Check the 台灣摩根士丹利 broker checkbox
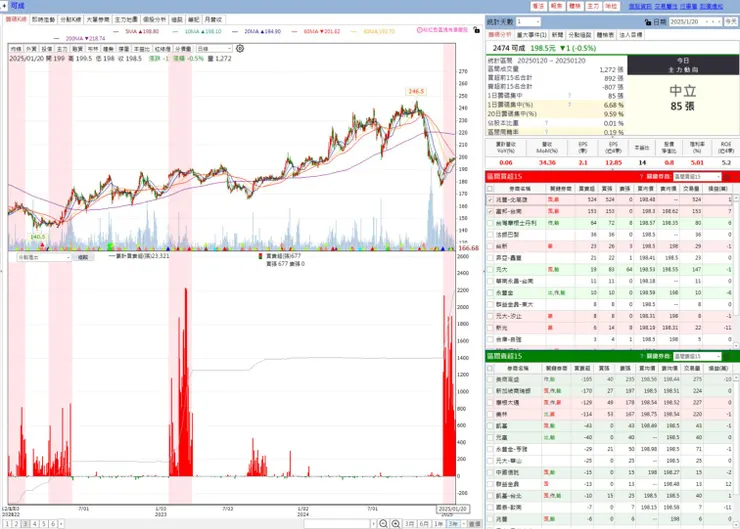740x529 pixels. [490, 223]
